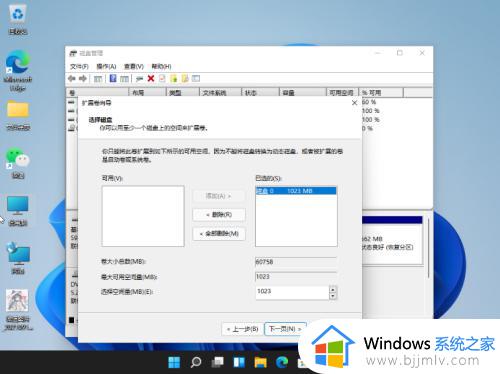Click the 全部删除(M) button
The width and height of the screenshot is (500, 374).
[x=219, y=234]
